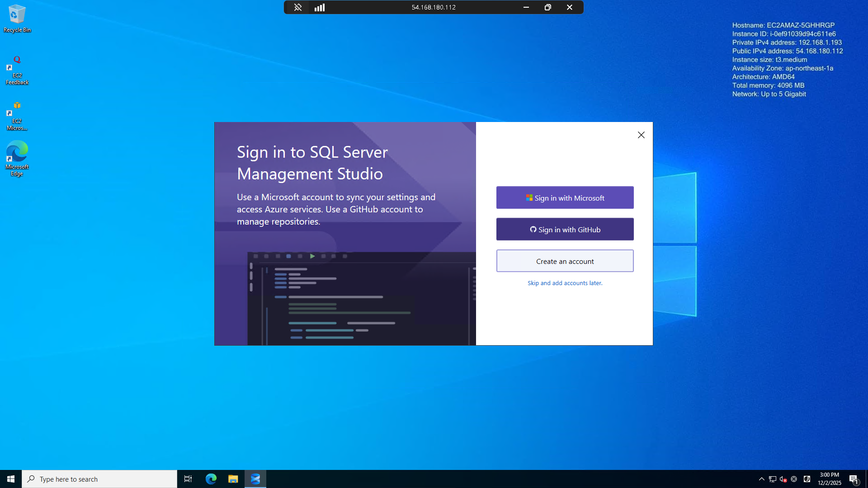
Task: Expand hidden system tray icons chevron
Action: (761, 479)
